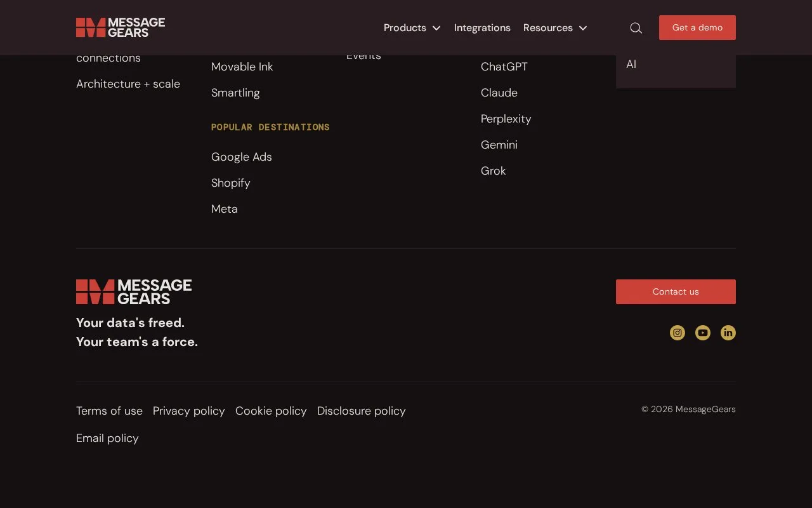
Task: Click the MessageGears logo in the header
Action: click(121, 27)
